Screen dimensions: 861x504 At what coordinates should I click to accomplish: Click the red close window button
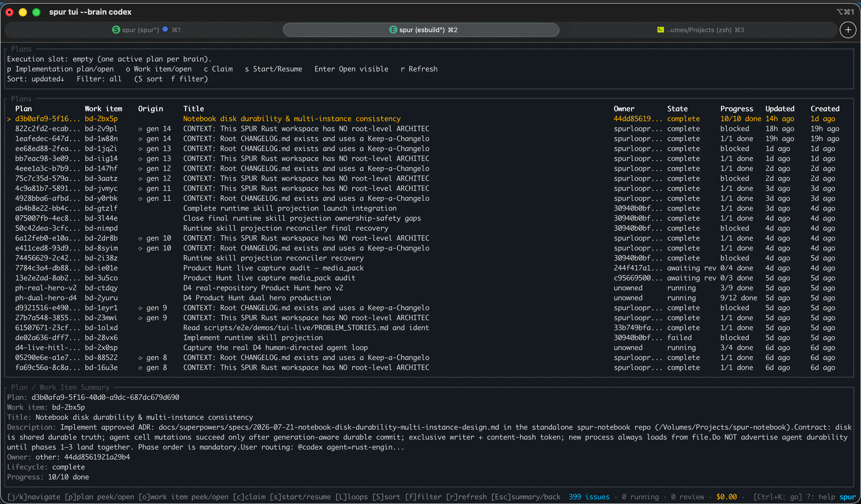click(x=10, y=12)
